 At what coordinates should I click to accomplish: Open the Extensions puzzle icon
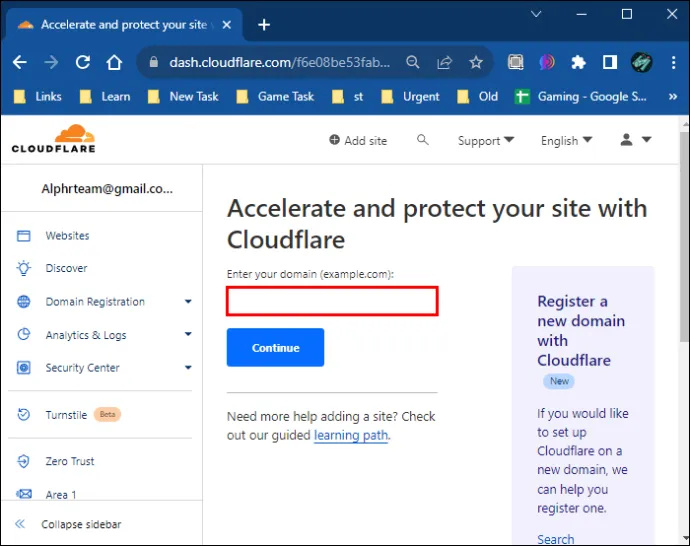[x=578, y=62]
